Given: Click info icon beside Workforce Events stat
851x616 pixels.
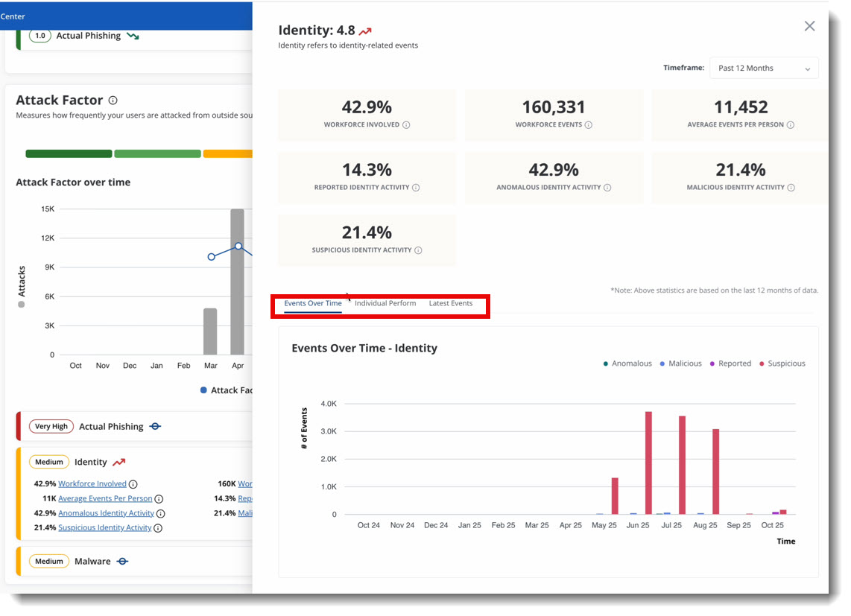Looking at the screenshot, I should pos(589,125).
